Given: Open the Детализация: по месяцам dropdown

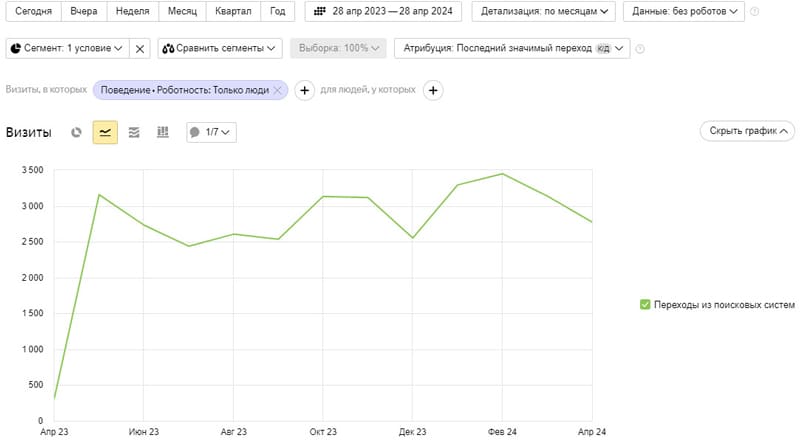Looking at the screenshot, I should (x=543, y=11).
